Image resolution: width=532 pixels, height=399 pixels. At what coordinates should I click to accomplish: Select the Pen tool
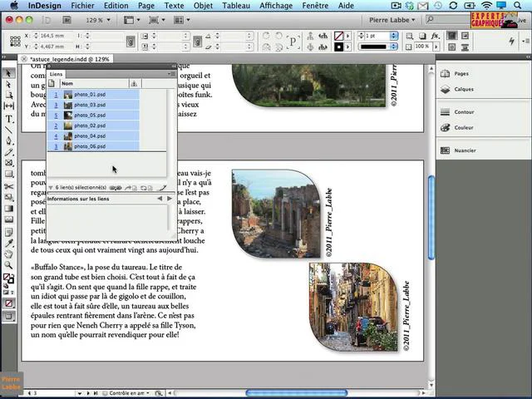(x=9, y=140)
